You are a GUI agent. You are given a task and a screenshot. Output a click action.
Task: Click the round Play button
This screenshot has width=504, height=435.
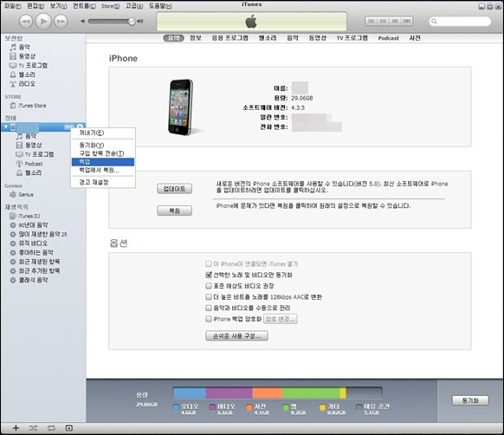pyautogui.click(x=43, y=22)
